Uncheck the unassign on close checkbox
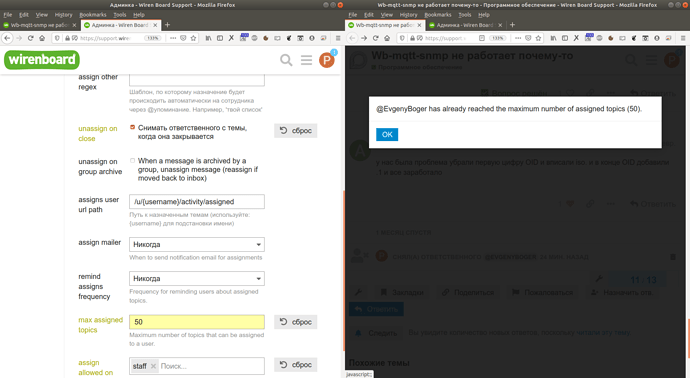 tap(132, 127)
